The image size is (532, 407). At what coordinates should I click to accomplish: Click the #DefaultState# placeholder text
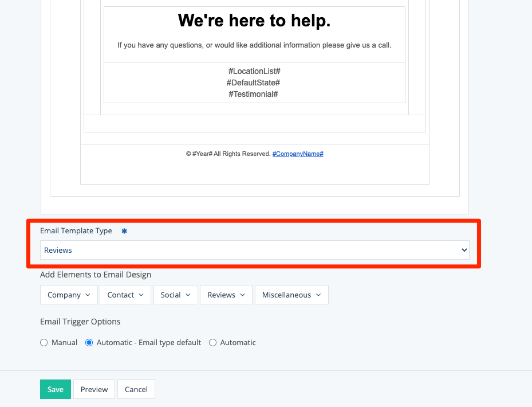pyautogui.click(x=254, y=83)
